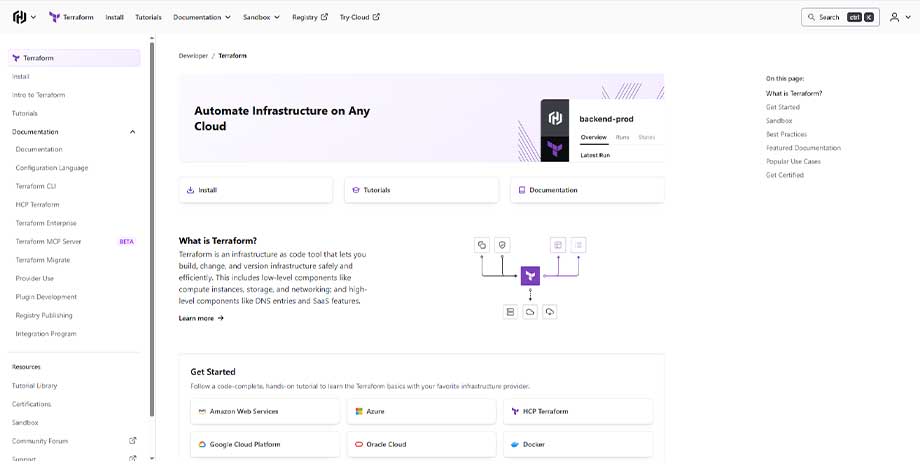Open Intro to Terraform in the sidebar
The image size is (920, 474).
[x=39, y=95]
